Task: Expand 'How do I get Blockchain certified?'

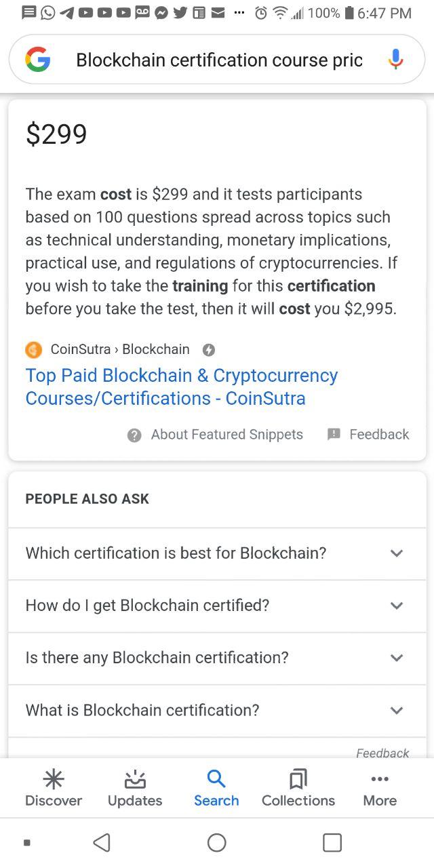Action: click(217, 606)
